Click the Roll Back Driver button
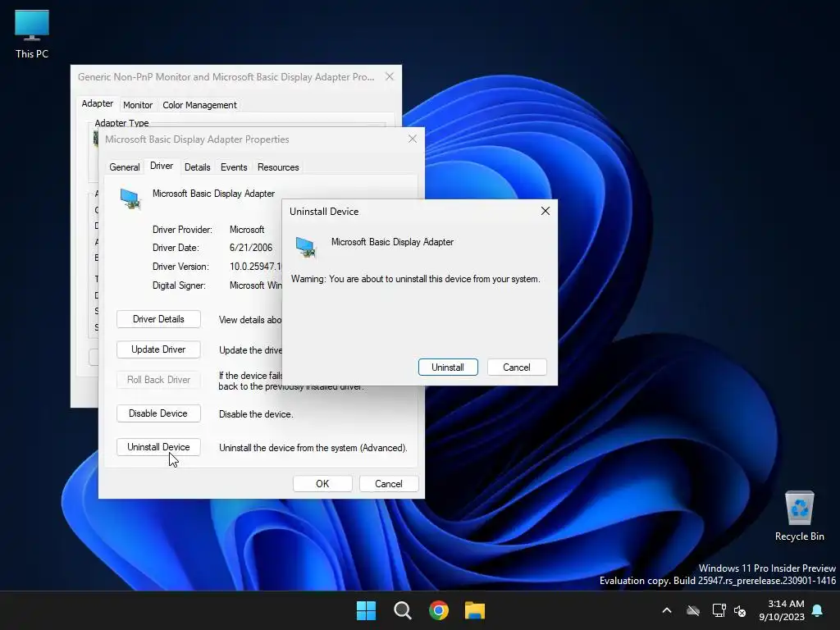Image resolution: width=840 pixels, height=630 pixels. (158, 380)
